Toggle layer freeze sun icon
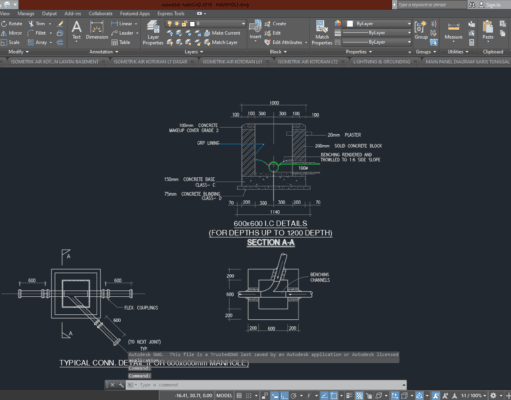 (177, 24)
